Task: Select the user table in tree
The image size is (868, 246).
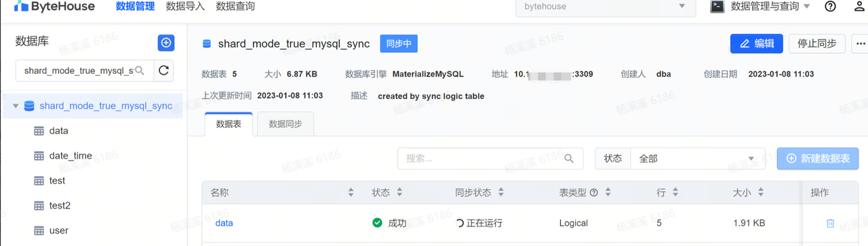Action: [59, 230]
